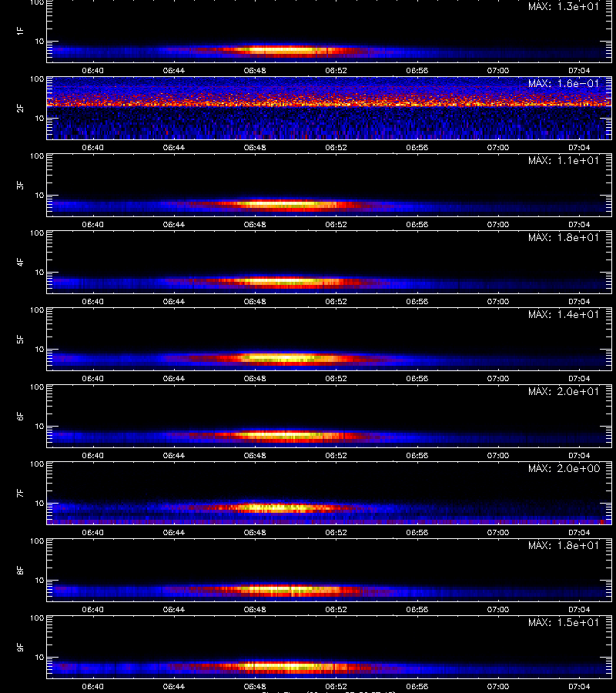
Task: Select the 4F panel's 'MAX: 1.8e+01' readout
Action: coord(564,237)
